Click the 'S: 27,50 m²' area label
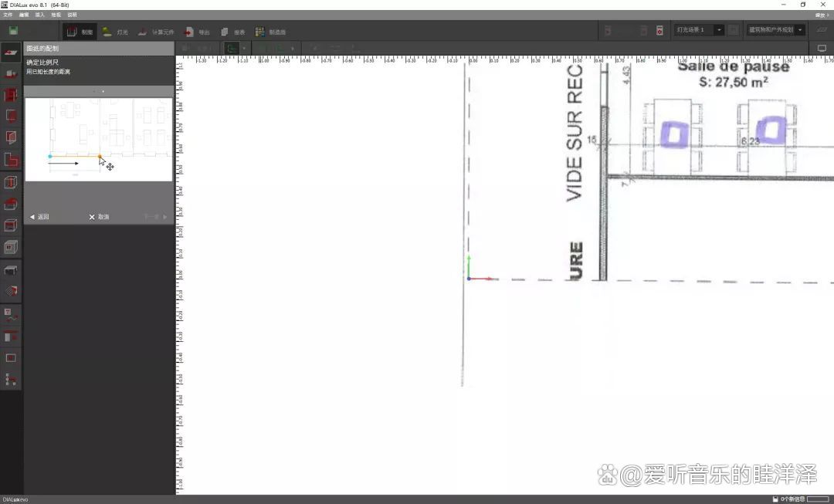This screenshot has height=504, width=834. point(734,83)
